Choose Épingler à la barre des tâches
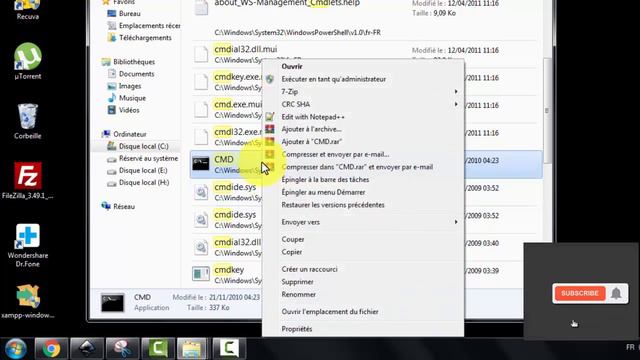This screenshot has height=360, width=640. pos(325,180)
